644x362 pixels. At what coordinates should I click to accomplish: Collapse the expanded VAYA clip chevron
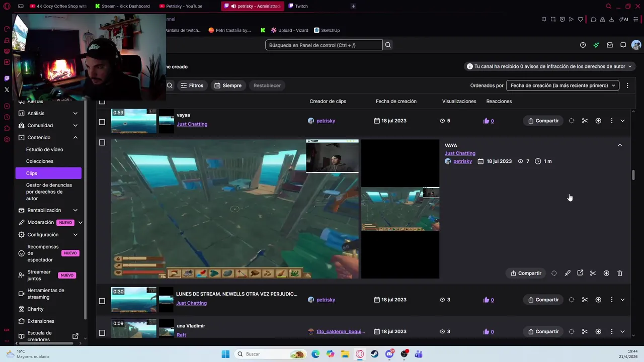tap(620, 145)
